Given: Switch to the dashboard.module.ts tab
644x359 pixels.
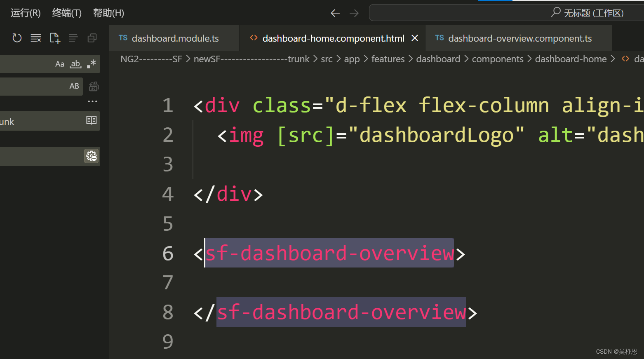Looking at the screenshot, I should tap(175, 38).
